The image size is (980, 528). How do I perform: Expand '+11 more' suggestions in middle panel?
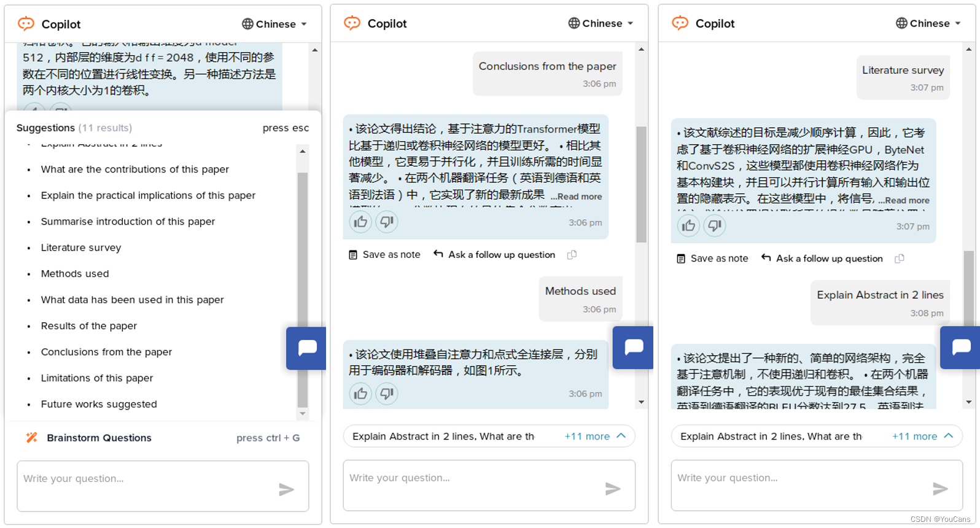tap(595, 437)
